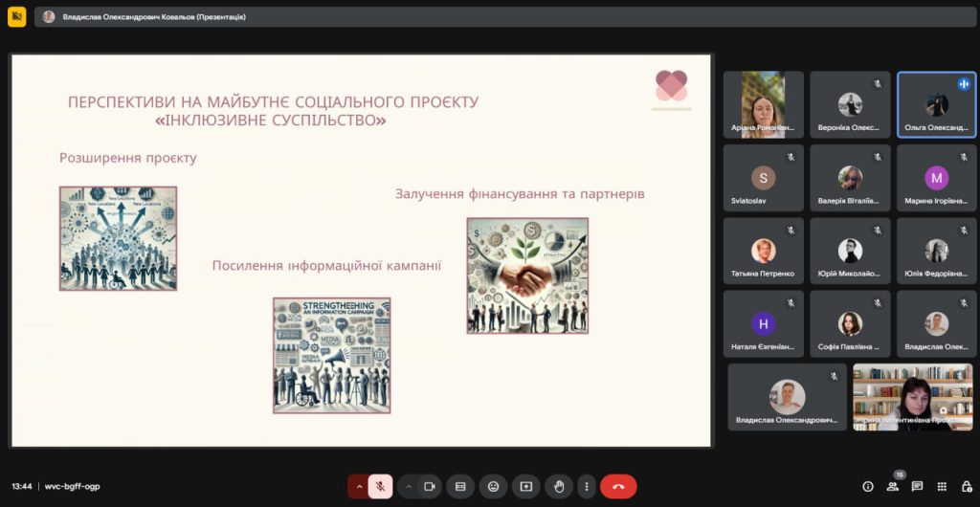The image size is (980, 507).
Task: Open meeting details info icon
Action: point(868,486)
